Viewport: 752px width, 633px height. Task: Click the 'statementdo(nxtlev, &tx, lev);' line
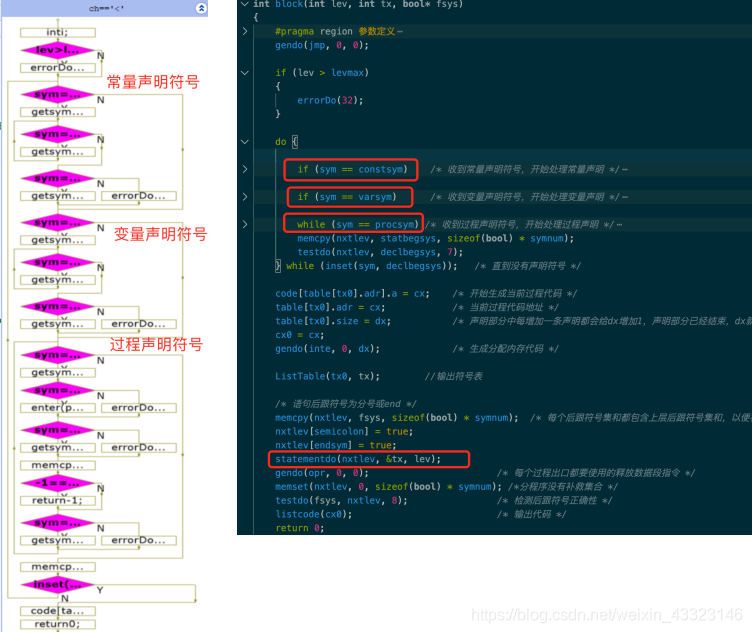[x=358, y=459]
